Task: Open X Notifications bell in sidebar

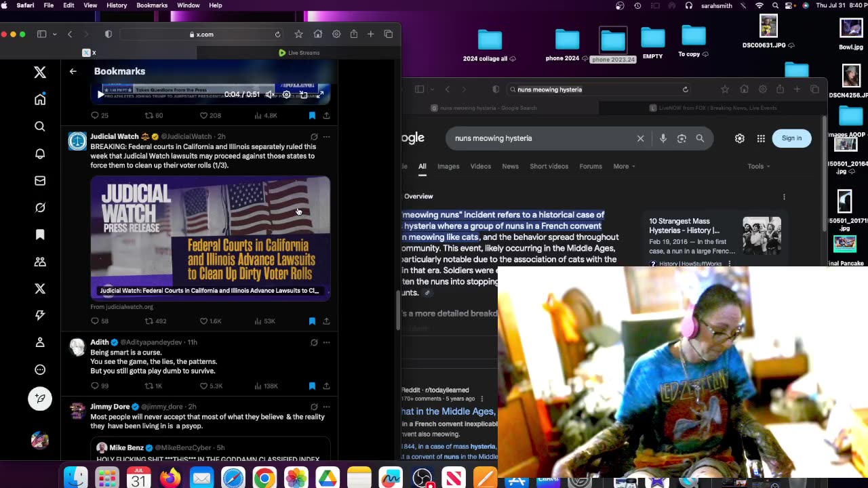Action: [x=40, y=154]
